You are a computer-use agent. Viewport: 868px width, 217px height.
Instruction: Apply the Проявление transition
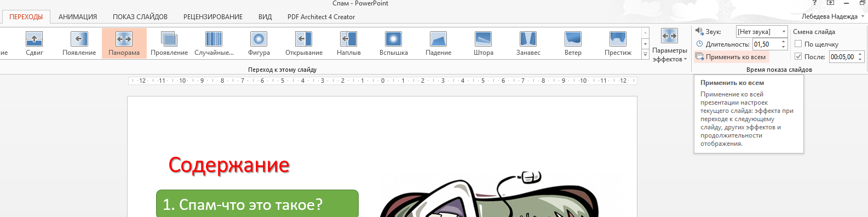tap(169, 43)
